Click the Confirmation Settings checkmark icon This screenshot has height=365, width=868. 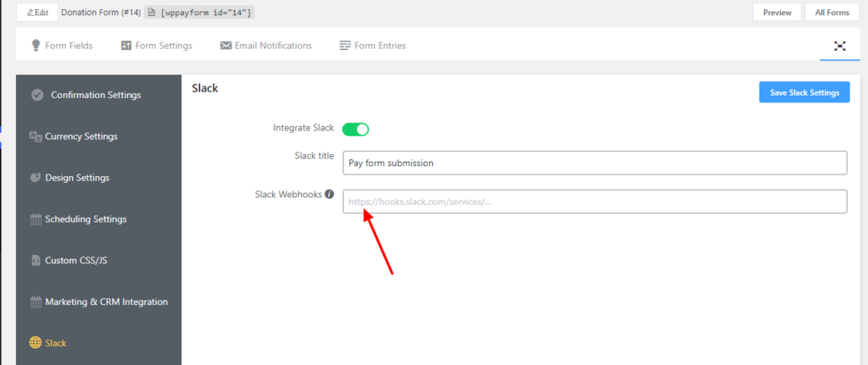37,95
